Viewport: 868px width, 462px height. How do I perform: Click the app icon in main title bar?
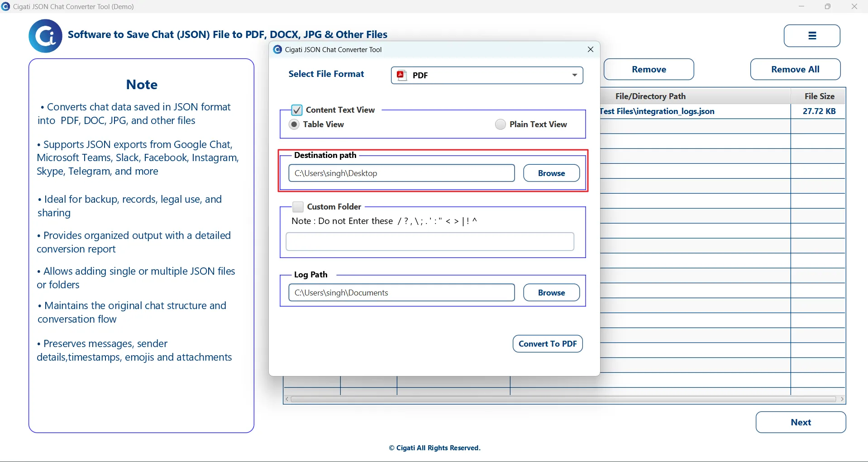5,6
